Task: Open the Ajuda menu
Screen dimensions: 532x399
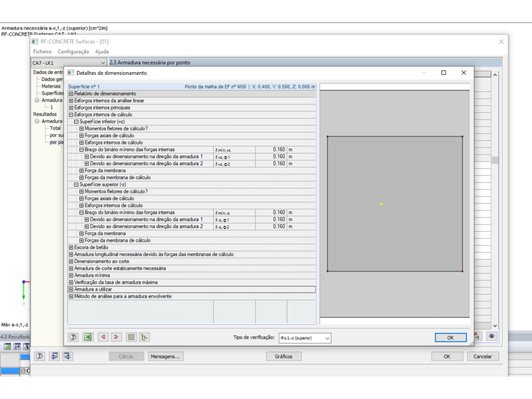Action: (x=101, y=52)
